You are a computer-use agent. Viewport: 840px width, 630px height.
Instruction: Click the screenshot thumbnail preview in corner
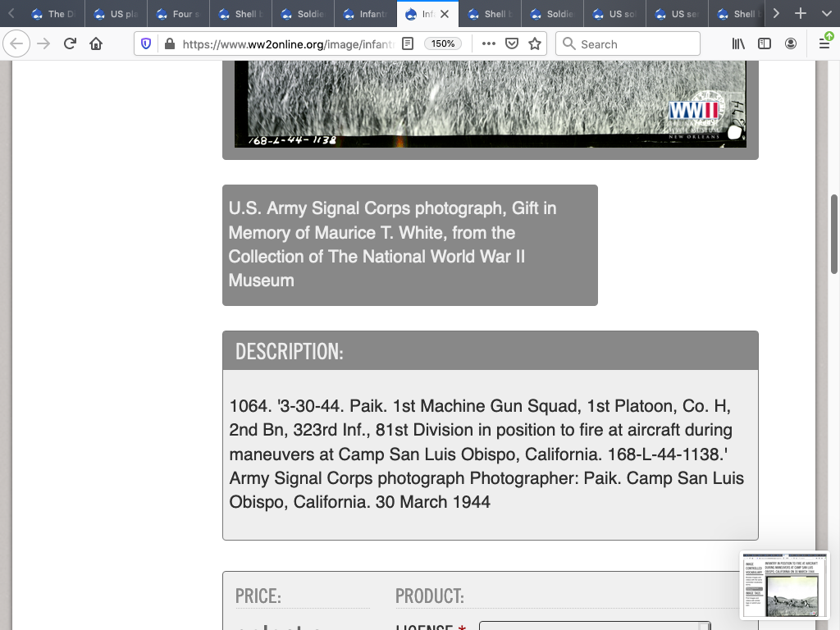784,584
